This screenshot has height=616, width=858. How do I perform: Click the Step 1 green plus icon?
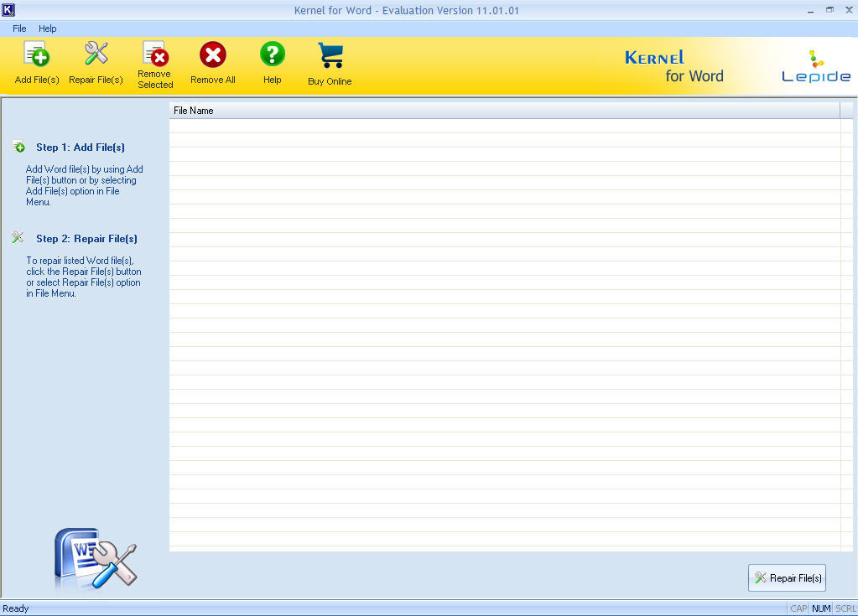18,147
